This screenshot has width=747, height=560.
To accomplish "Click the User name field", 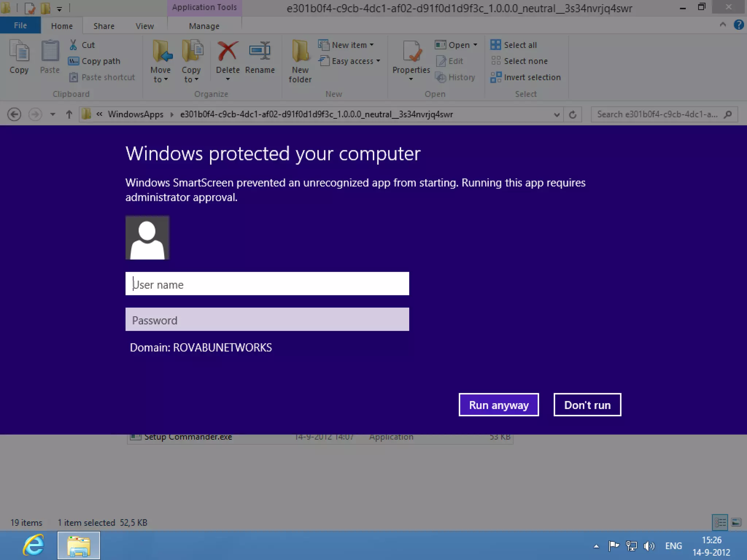I will click(x=267, y=283).
